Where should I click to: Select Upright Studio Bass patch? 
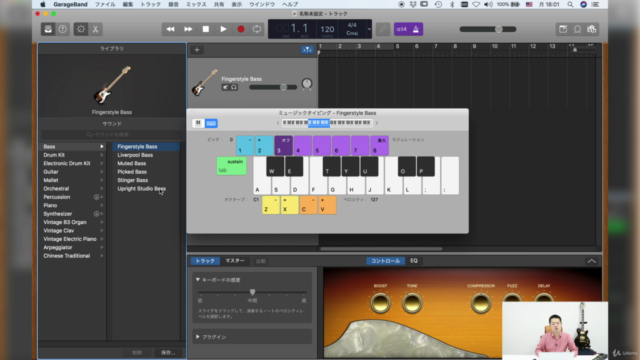(x=141, y=189)
